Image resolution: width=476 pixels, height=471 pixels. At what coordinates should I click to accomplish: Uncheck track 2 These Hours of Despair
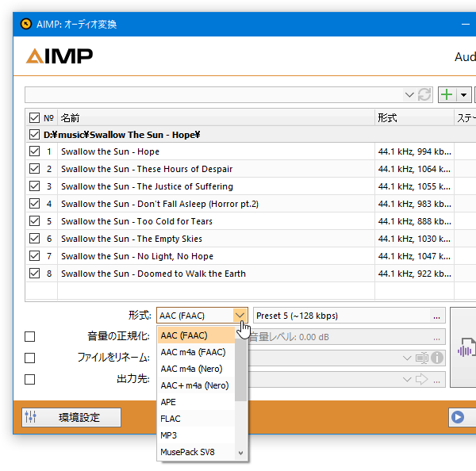coord(34,169)
